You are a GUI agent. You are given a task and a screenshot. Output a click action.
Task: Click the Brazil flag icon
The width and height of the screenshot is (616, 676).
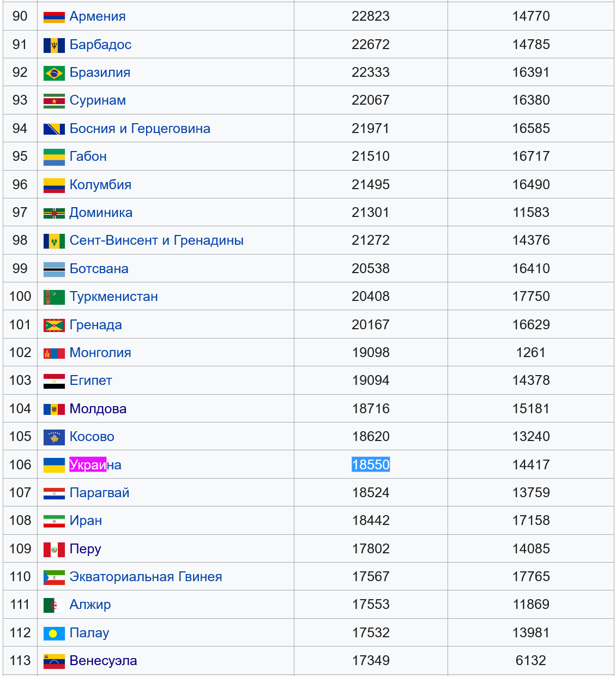point(54,73)
